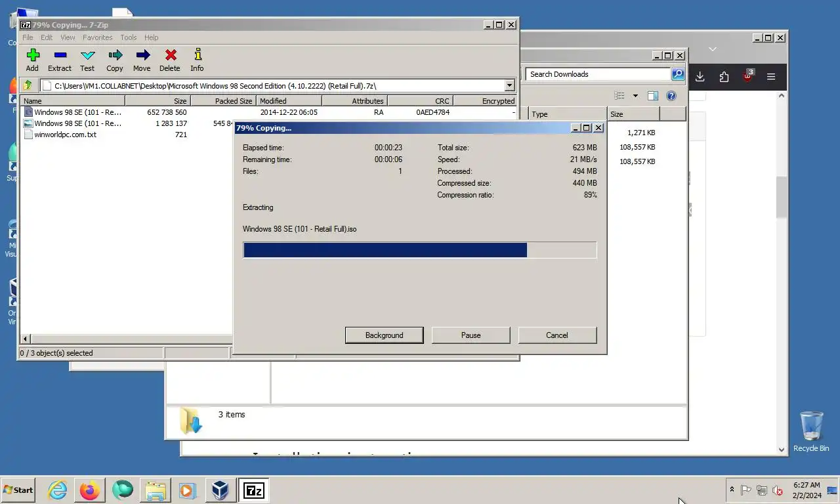The width and height of the screenshot is (840, 504).
Task: Open the address path dropdown in 7-Zip
Action: click(x=510, y=85)
